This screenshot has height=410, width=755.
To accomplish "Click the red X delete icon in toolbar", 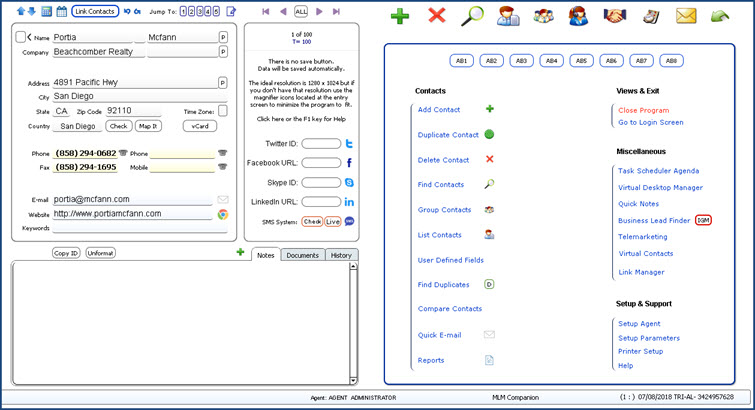I will 436,16.
